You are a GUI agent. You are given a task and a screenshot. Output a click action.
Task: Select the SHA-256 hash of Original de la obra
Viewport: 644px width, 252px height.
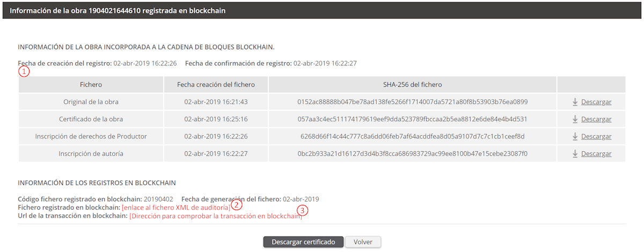(x=412, y=102)
